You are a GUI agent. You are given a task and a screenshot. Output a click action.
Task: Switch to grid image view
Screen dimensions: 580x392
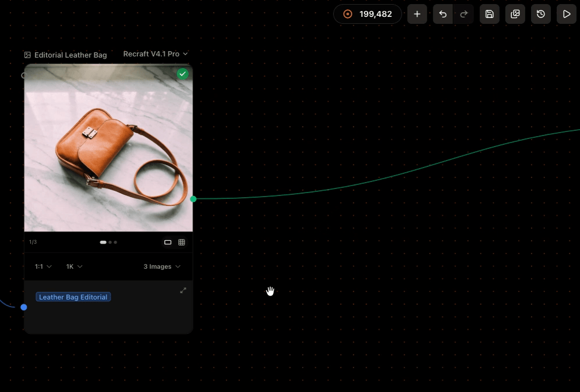click(182, 243)
